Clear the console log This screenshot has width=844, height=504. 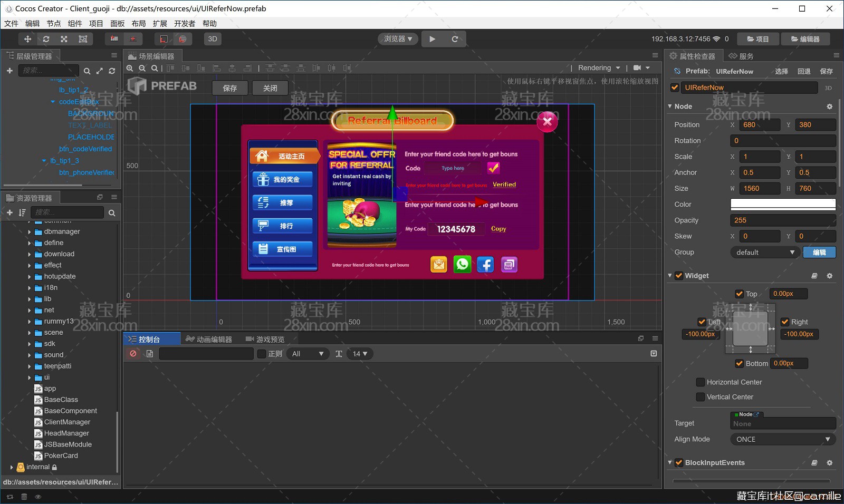133,354
